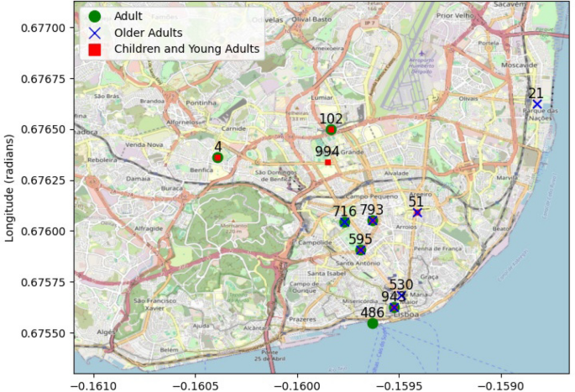Select the data marker labeled 530
The image size is (575, 392).
click(x=401, y=295)
